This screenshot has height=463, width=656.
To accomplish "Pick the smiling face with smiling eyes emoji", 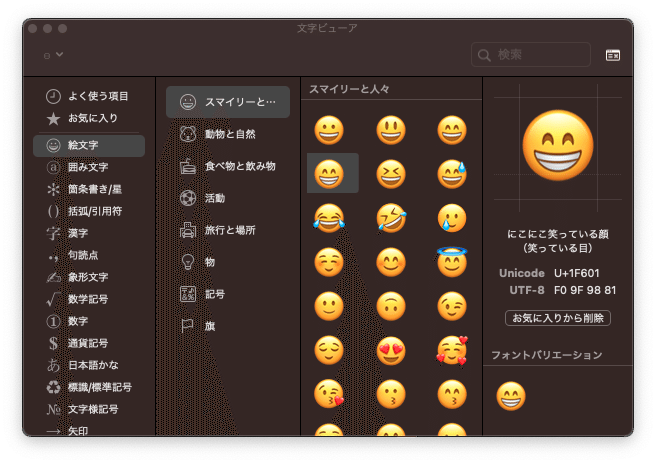I will pos(391,262).
